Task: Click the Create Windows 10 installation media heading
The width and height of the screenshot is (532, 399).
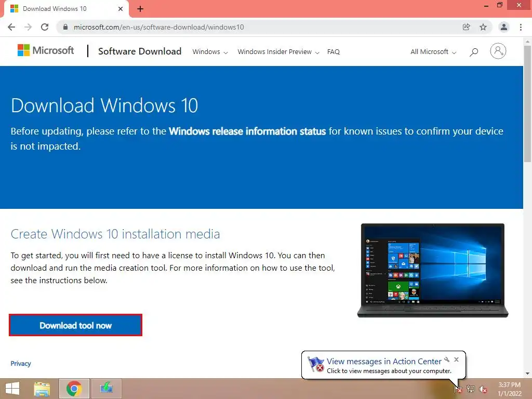Action: point(115,234)
